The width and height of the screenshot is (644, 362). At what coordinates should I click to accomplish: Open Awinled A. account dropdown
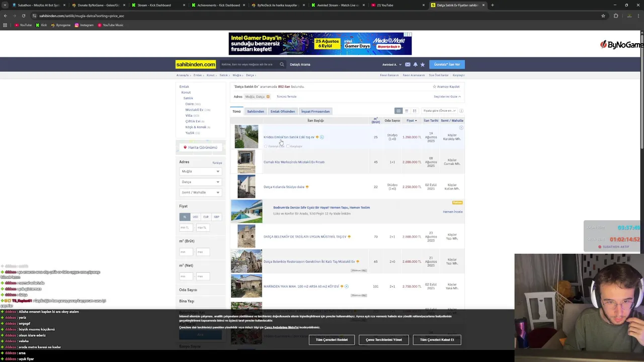[392, 64]
